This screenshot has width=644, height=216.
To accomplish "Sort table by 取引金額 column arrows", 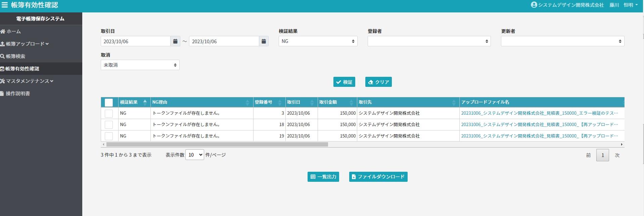I will pos(351,102).
